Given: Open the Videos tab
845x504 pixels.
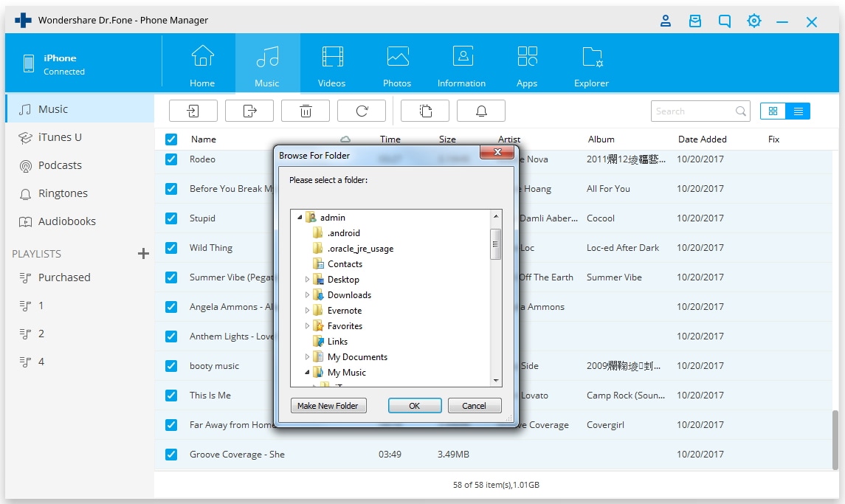Looking at the screenshot, I should [x=332, y=65].
